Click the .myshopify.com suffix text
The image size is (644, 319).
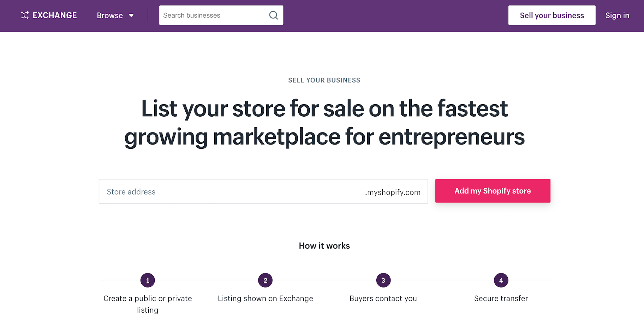click(393, 192)
